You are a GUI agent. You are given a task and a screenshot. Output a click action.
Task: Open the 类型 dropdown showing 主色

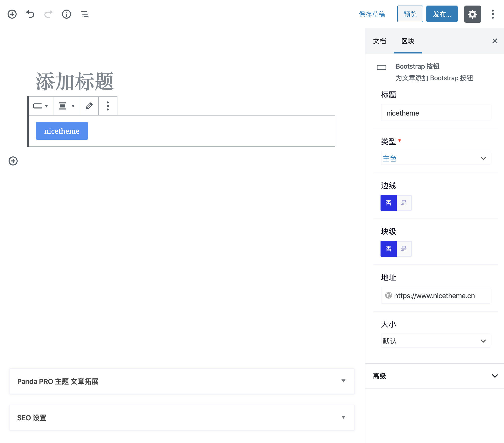(x=435, y=158)
